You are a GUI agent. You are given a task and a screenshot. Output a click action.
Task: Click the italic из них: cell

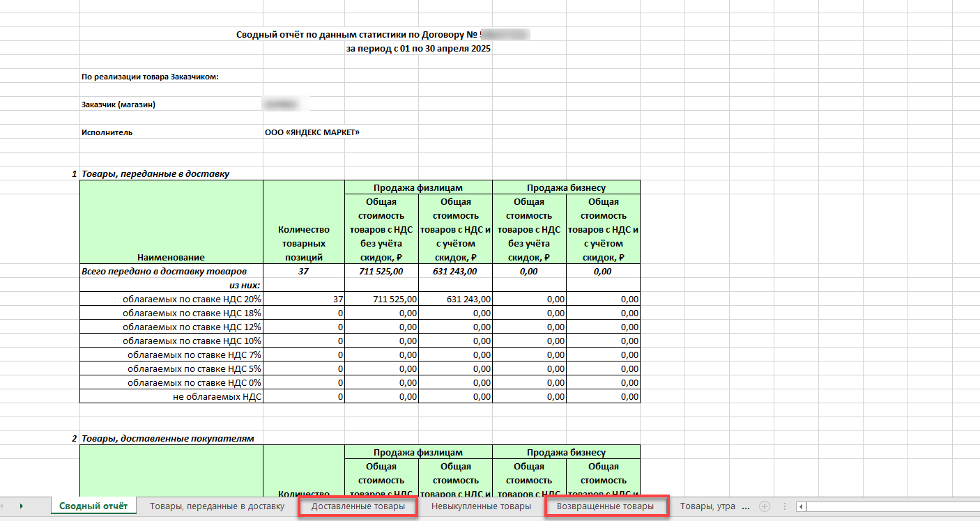pos(171,285)
